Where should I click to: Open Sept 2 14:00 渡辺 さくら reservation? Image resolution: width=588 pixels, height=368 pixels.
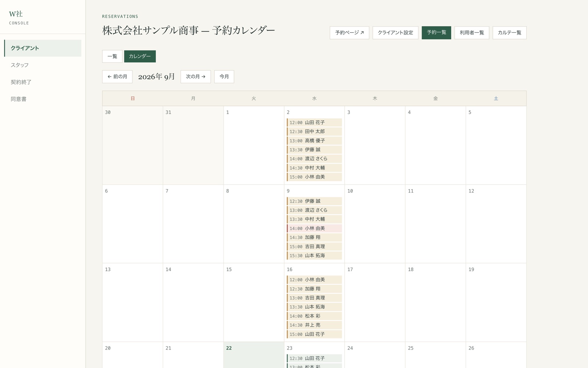pos(314,159)
